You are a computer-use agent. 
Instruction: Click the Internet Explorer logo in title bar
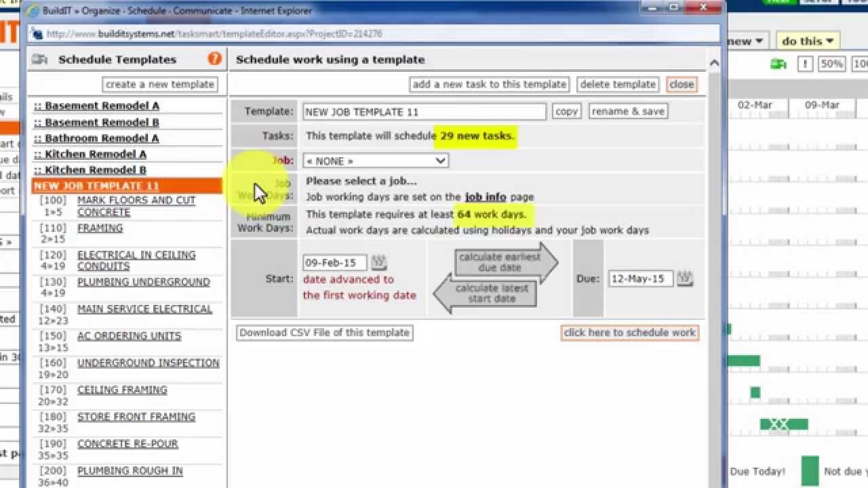click(x=35, y=10)
